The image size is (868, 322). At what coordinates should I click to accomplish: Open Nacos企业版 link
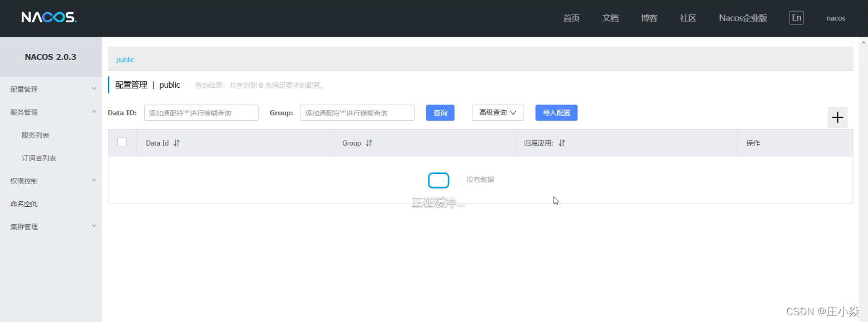pos(743,18)
